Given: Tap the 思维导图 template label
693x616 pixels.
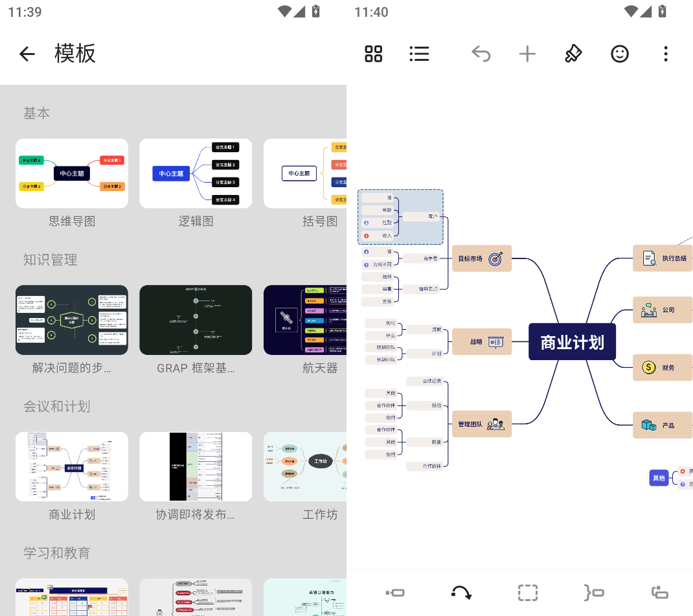Looking at the screenshot, I should click(x=72, y=222).
